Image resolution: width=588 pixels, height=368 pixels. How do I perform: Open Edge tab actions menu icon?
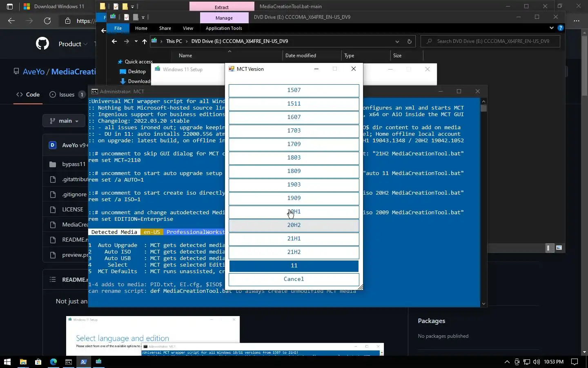(x=10, y=7)
